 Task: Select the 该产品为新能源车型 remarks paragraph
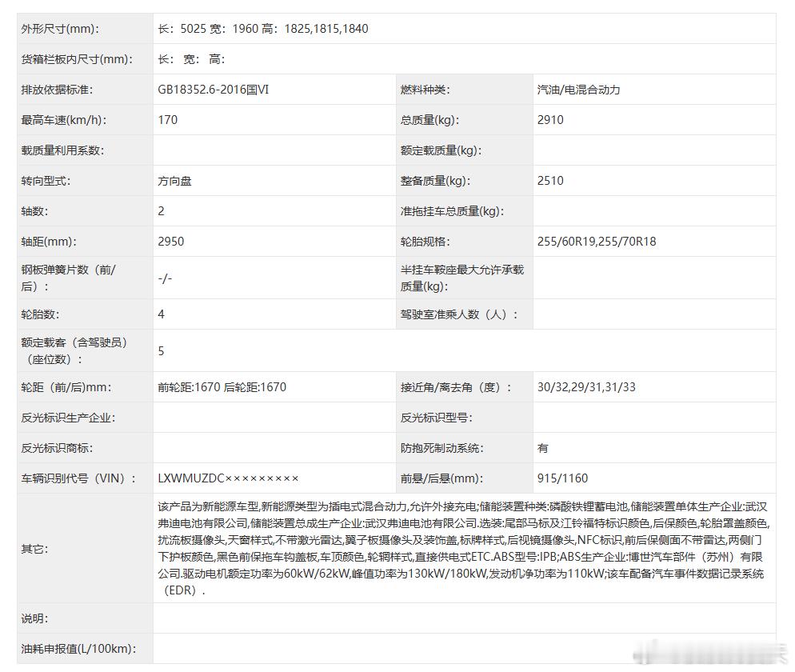click(x=464, y=548)
